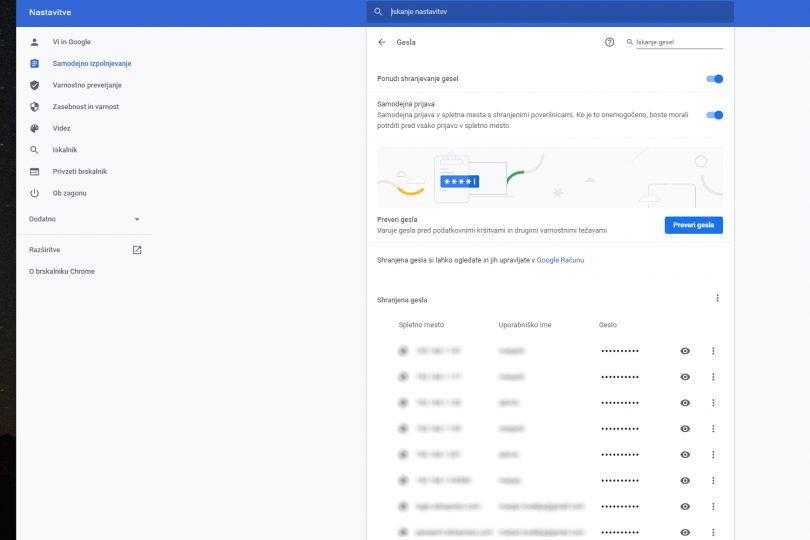Show the first saved password with eye icon
The height and width of the screenshot is (540, 810).
tap(685, 351)
